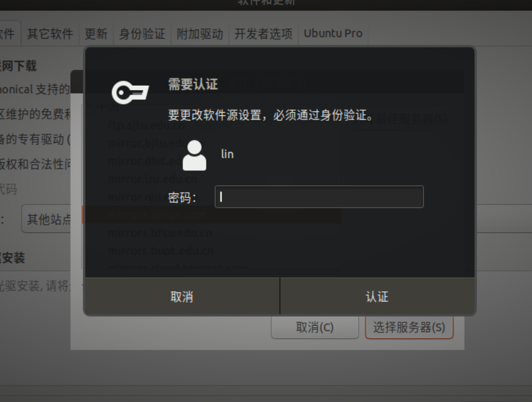Switch to the Ubuntu Pro tab
The image size is (532, 402).
click(x=333, y=34)
